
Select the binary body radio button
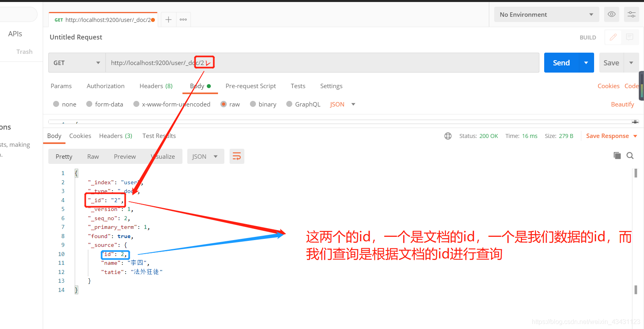[x=253, y=104]
